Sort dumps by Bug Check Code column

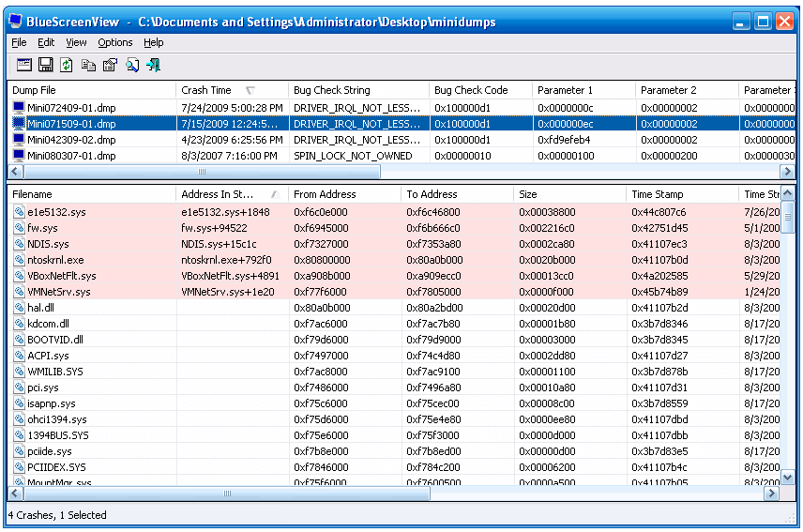click(471, 90)
